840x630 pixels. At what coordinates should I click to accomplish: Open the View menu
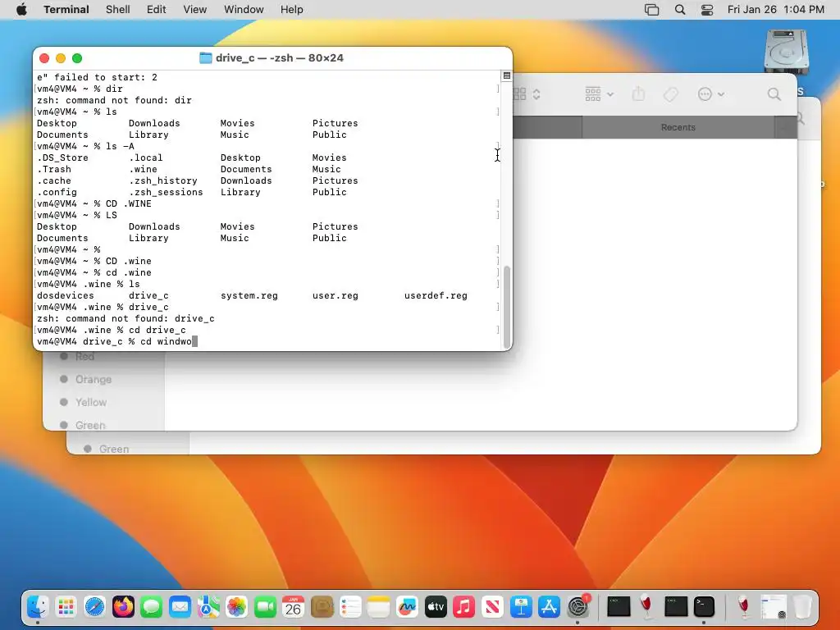[195, 10]
